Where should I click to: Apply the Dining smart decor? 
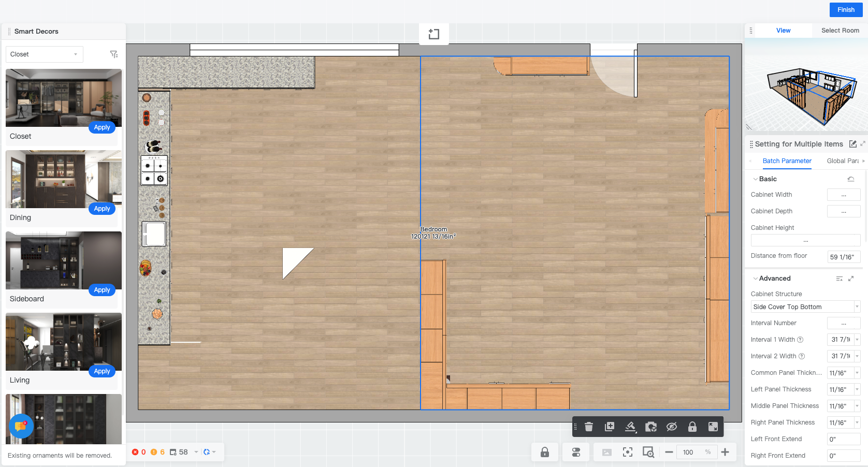(102, 209)
